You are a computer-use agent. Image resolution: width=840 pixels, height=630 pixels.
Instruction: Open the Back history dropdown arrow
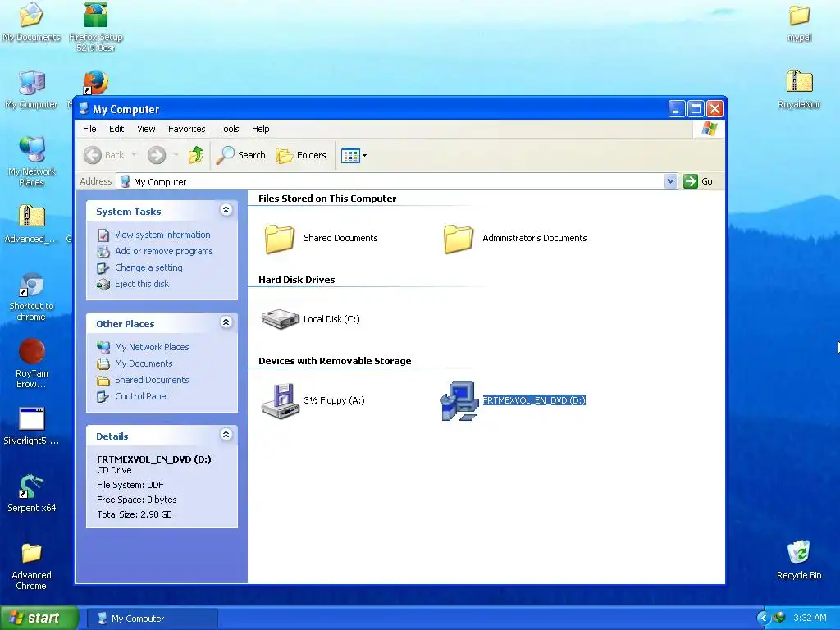tap(134, 155)
